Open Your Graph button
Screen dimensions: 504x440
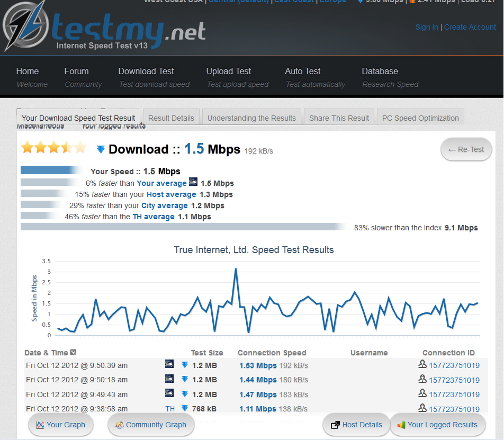coord(61,425)
